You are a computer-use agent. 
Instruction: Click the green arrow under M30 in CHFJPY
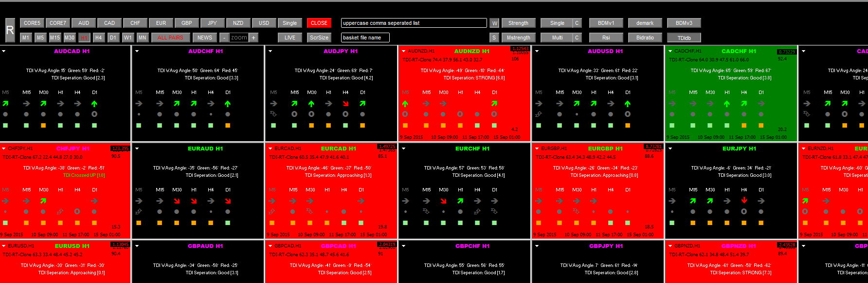(43, 201)
